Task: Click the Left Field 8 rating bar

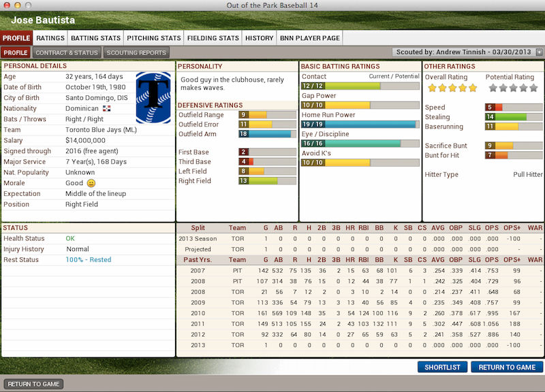Action: tap(267, 171)
